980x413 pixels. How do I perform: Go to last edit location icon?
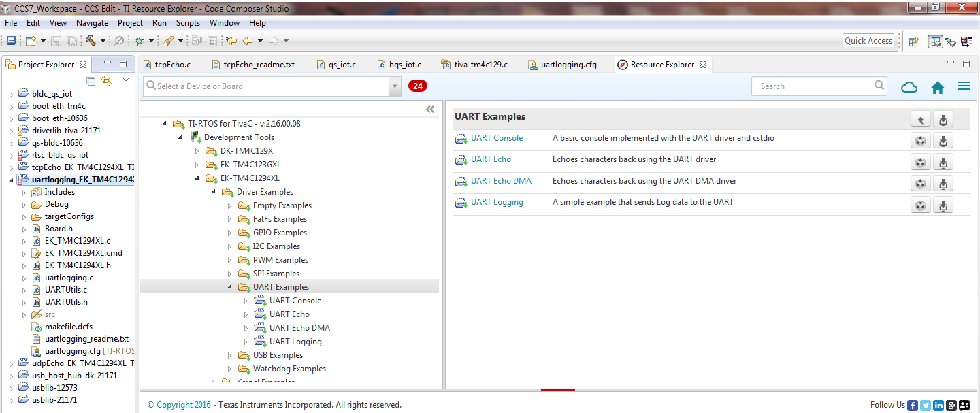point(231,41)
